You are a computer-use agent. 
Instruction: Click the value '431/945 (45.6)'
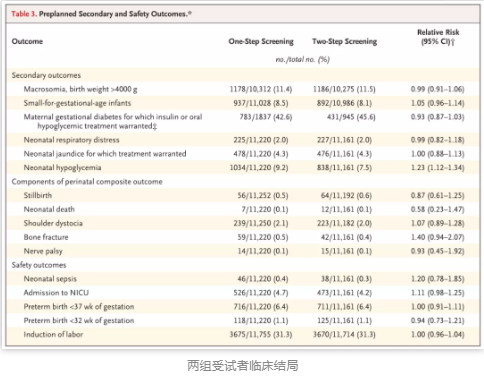coord(351,117)
